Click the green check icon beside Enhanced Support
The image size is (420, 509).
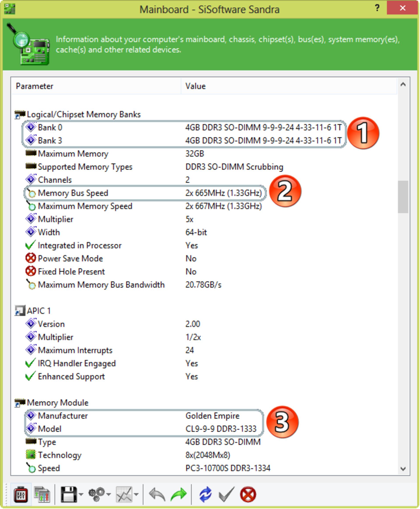click(30, 376)
